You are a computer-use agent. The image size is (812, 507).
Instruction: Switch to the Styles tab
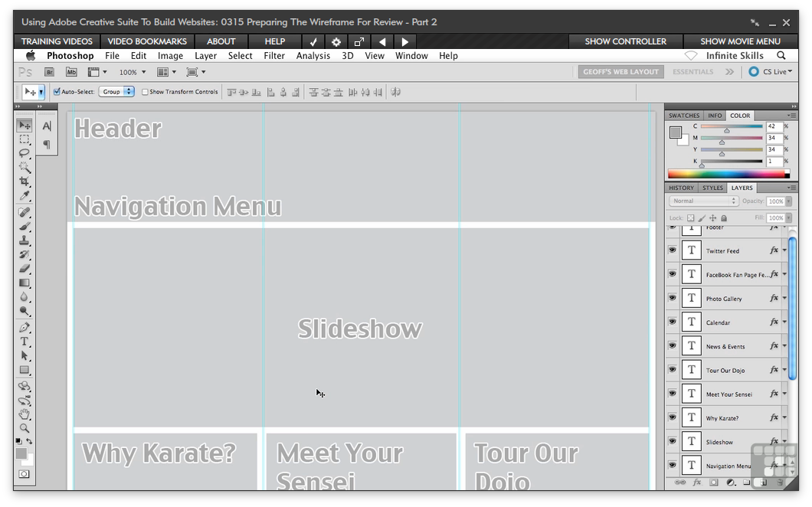(x=712, y=188)
